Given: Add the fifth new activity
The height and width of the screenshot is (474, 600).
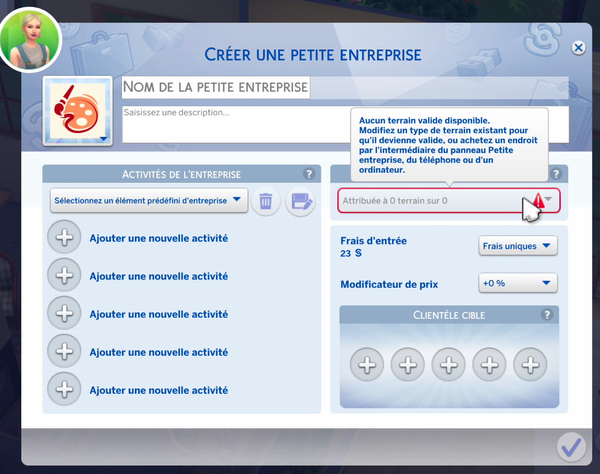Looking at the screenshot, I should pyautogui.click(x=65, y=388).
